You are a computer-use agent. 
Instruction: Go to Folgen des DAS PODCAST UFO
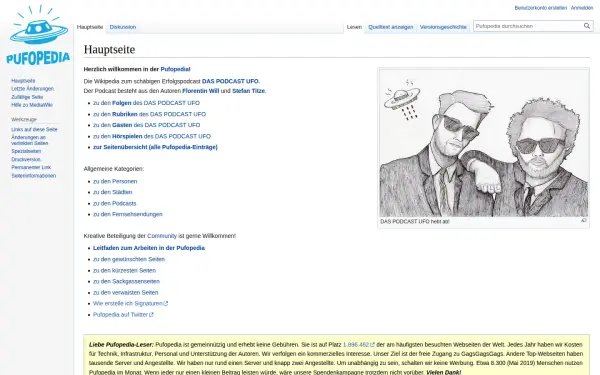[x=146, y=103]
